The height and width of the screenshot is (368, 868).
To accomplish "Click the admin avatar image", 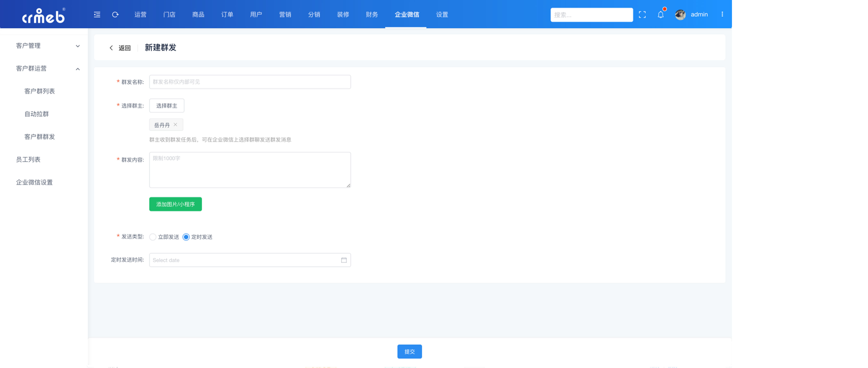I will [x=680, y=15].
